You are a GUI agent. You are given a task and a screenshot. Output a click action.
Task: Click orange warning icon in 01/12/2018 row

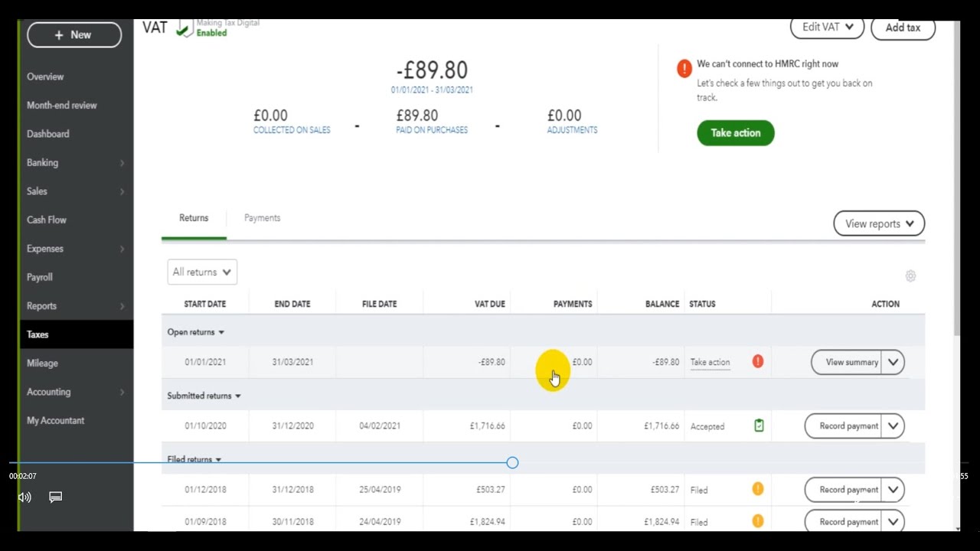pyautogui.click(x=758, y=489)
